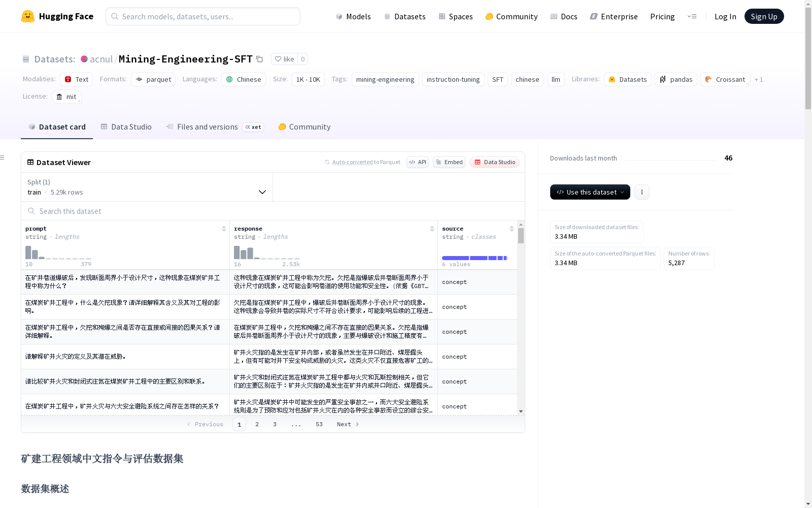Open the additional navigation menu icon
Viewport: 812px width, 508px height.
click(692, 16)
